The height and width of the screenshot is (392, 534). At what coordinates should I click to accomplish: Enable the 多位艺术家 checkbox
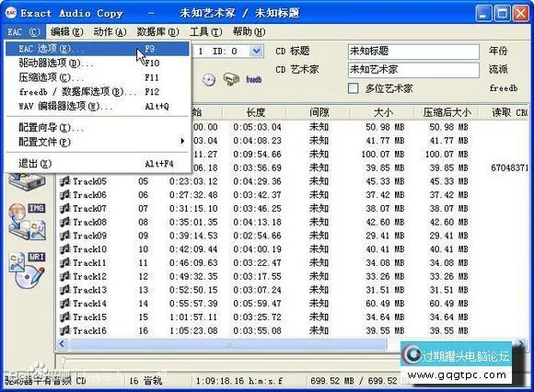[354, 88]
